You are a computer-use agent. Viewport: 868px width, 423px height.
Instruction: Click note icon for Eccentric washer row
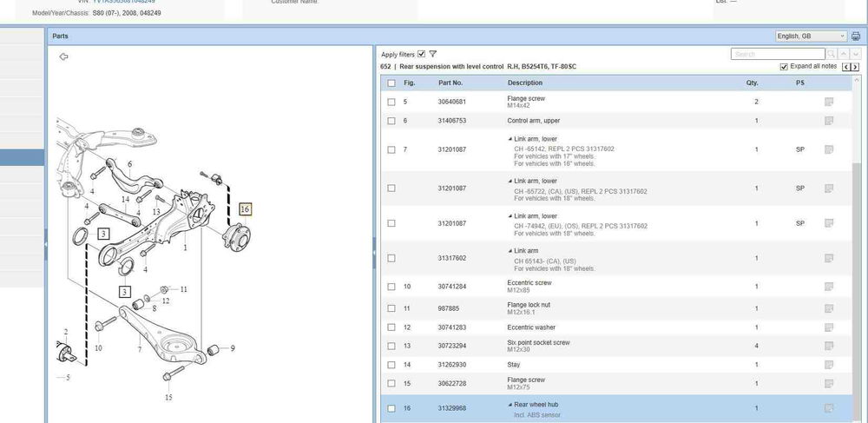829,327
